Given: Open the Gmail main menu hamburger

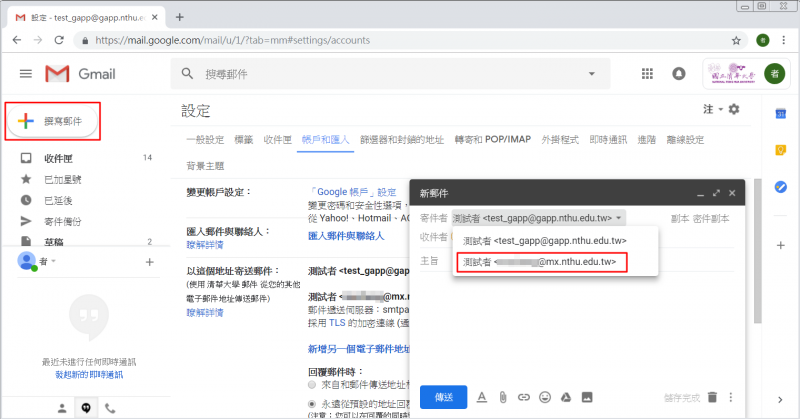Looking at the screenshot, I should pos(26,74).
